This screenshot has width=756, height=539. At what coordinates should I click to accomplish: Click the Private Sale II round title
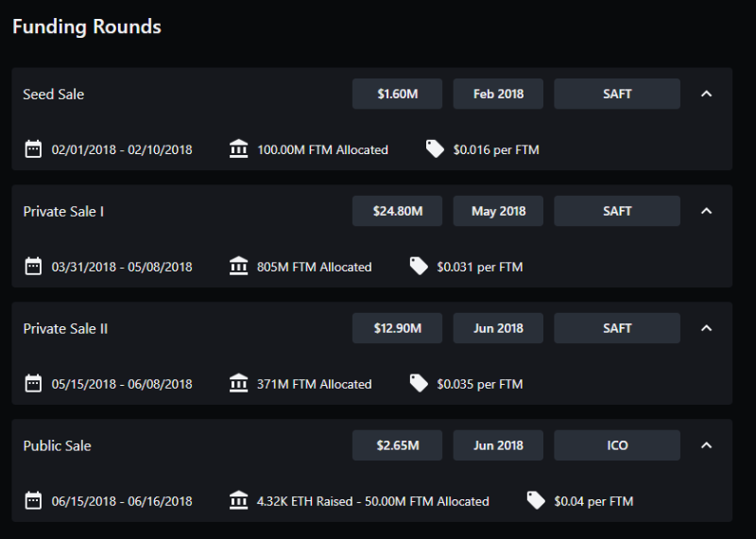click(65, 328)
